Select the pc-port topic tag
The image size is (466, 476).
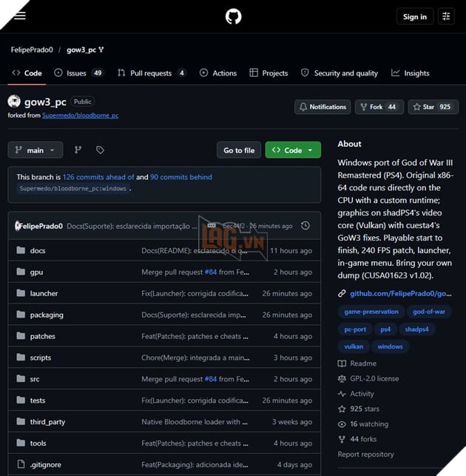(355, 329)
